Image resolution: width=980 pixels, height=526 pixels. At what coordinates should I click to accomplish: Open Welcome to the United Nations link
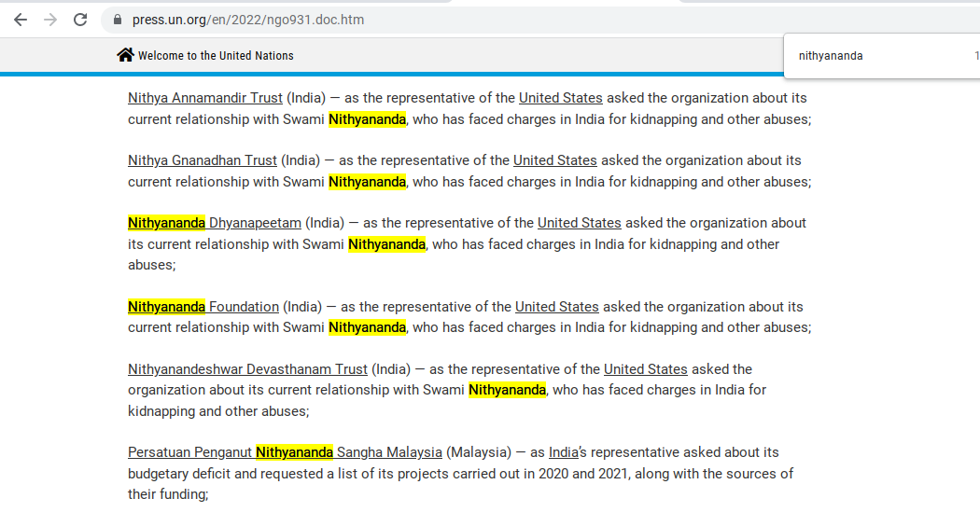tap(216, 56)
